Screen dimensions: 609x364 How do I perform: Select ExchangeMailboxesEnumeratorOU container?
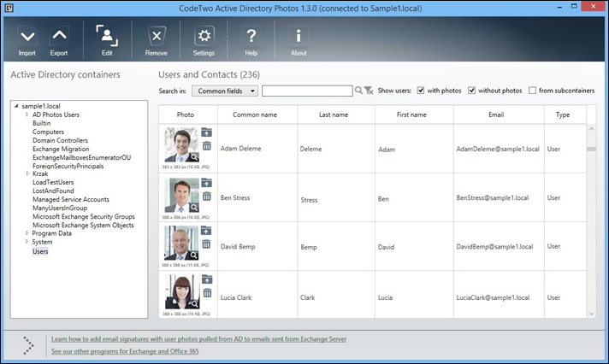pos(81,157)
